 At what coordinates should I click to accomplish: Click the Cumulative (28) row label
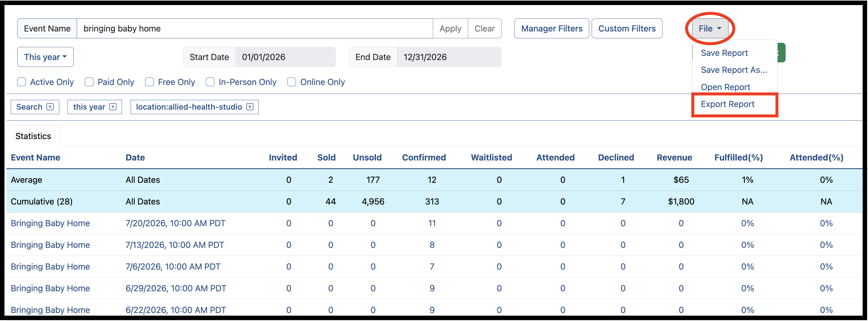[41, 202]
